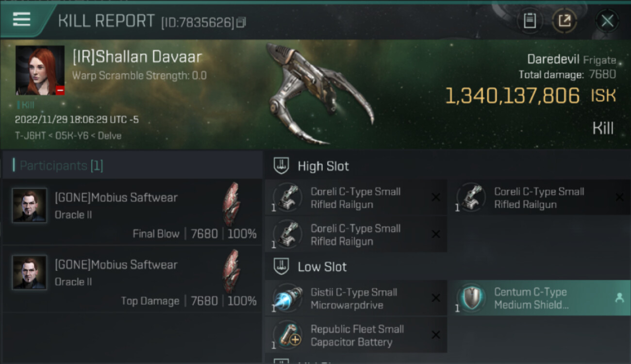The width and height of the screenshot is (631, 364).
Task: Open Shallan Davaar's character portrait
Action: 40,70
